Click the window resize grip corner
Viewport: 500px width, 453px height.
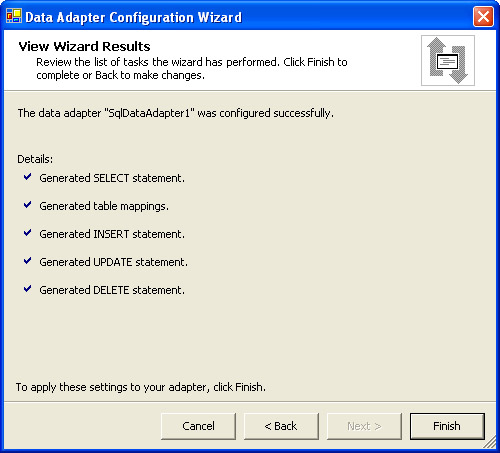point(490,442)
